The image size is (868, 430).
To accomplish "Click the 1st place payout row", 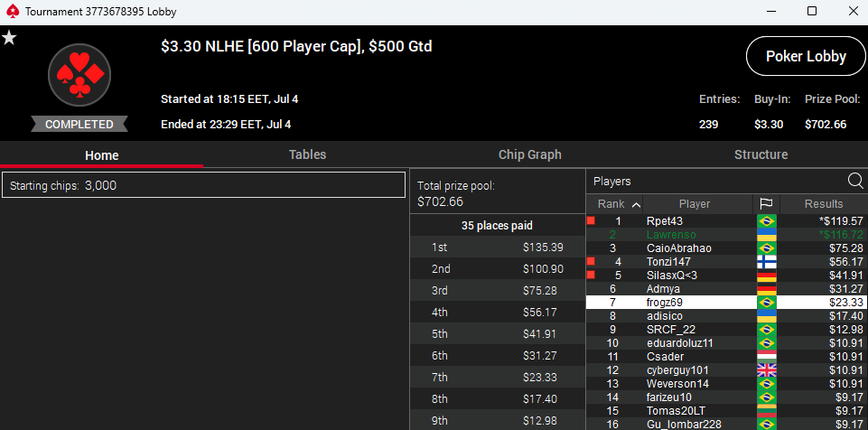I will [497, 248].
